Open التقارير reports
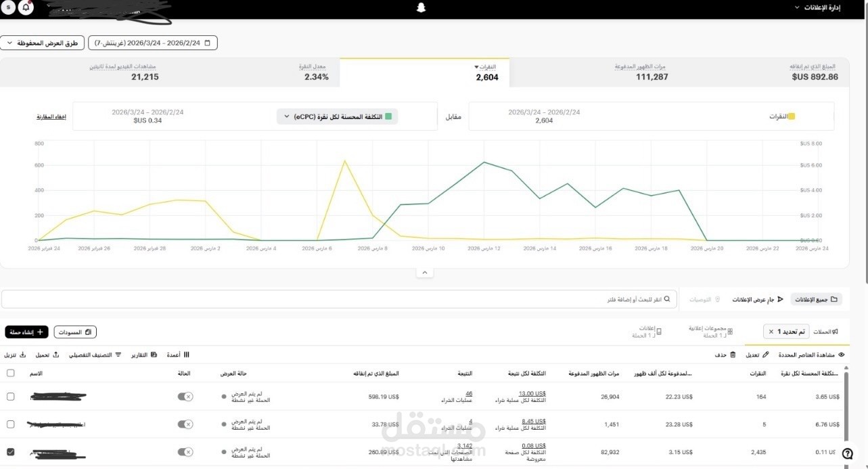 (144, 355)
